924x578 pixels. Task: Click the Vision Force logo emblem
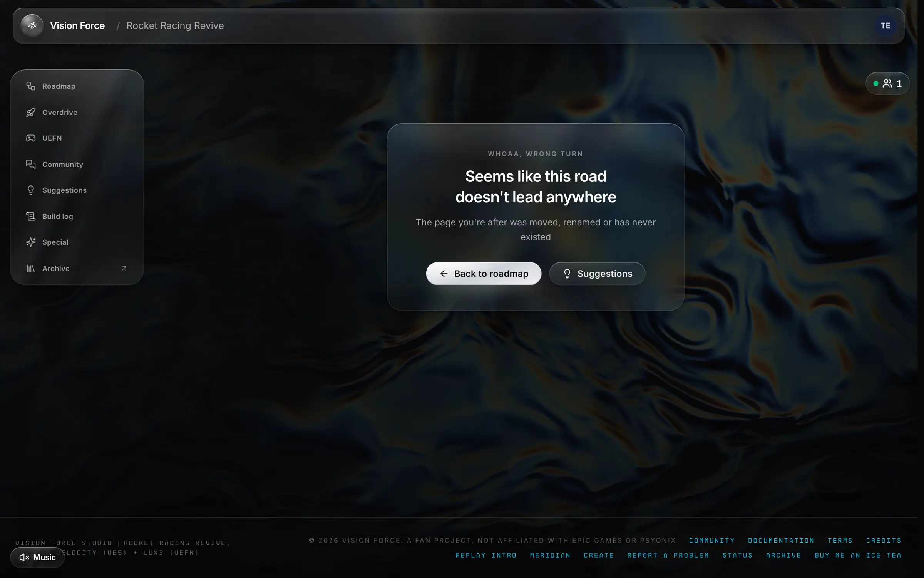[x=32, y=25]
